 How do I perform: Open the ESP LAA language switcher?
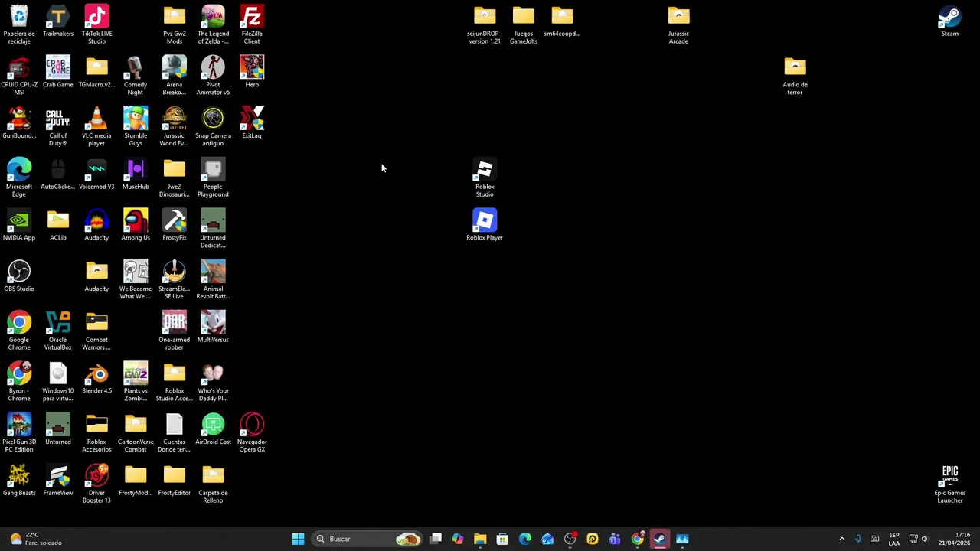[x=894, y=539]
